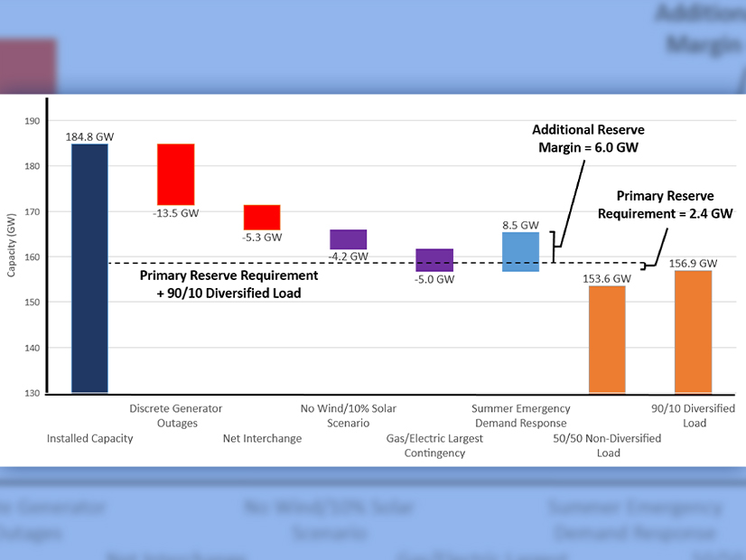Select the Gas/Electric Largest Contingency label

coord(434,445)
